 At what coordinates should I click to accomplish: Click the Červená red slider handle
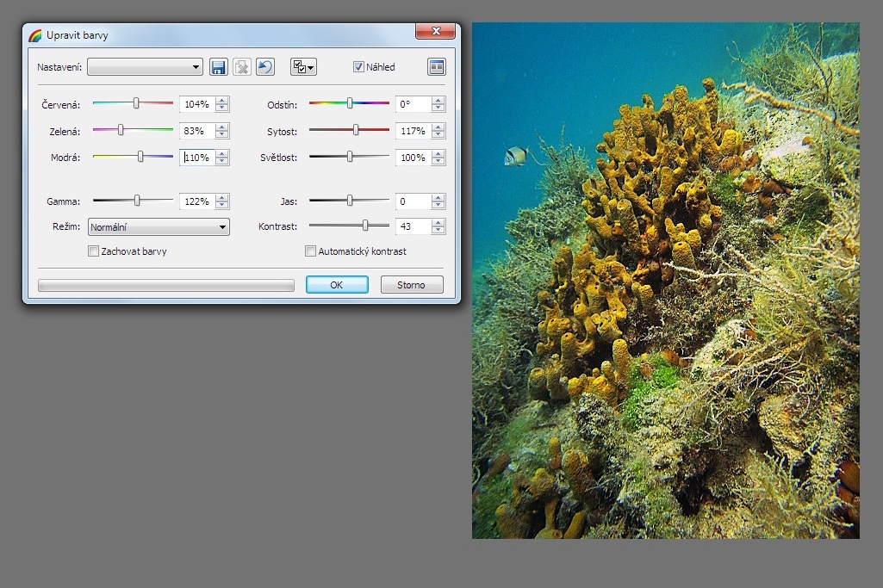tap(136, 103)
